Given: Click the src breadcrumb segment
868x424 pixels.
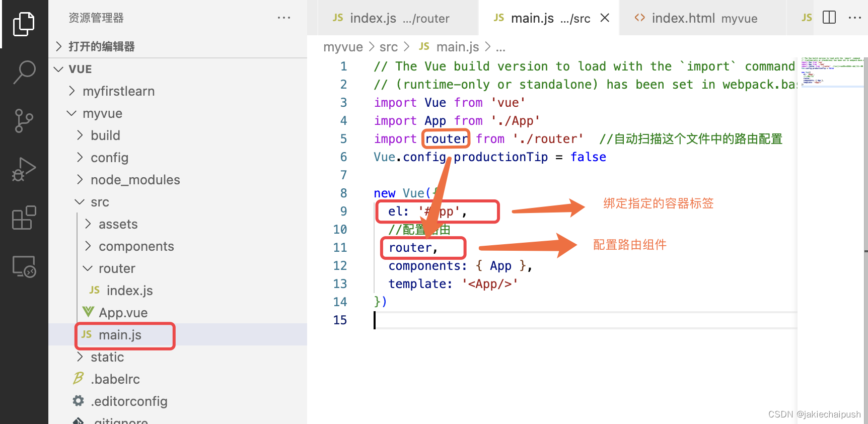Looking at the screenshot, I should (389, 47).
